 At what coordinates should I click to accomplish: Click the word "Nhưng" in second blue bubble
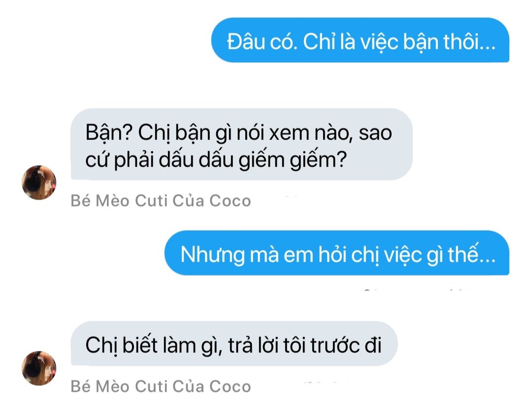click(213, 255)
